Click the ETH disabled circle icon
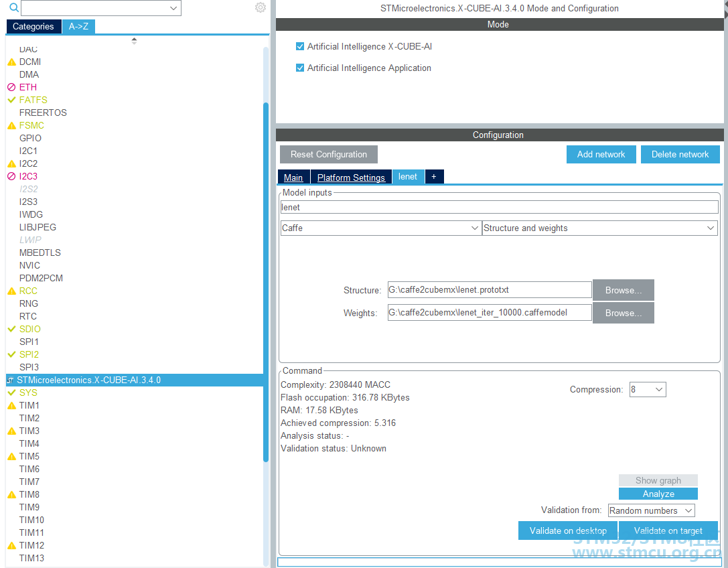Image resolution: width=728 pixels, height=568 pixels. click(x=11, y=87)
